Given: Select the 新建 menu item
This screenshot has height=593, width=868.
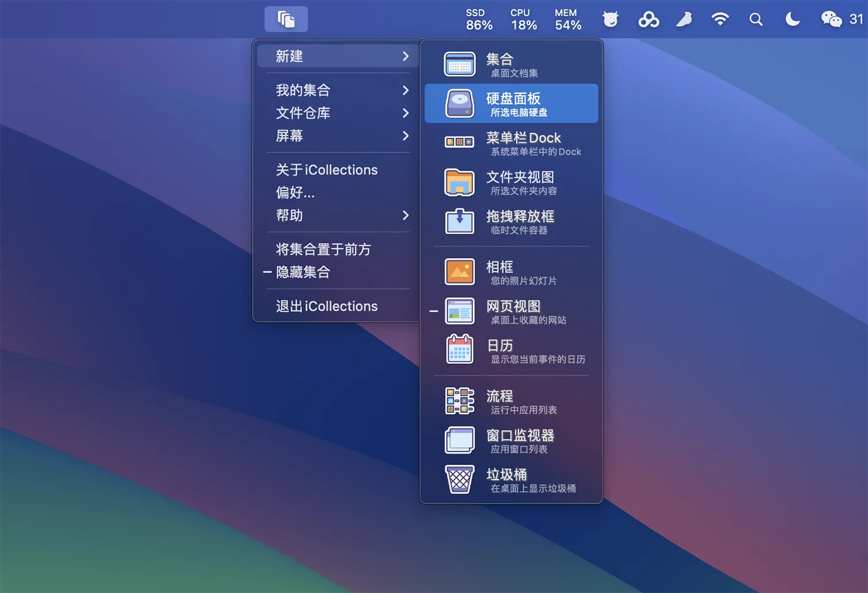Looking at the screenshot, I should (338, 56).
